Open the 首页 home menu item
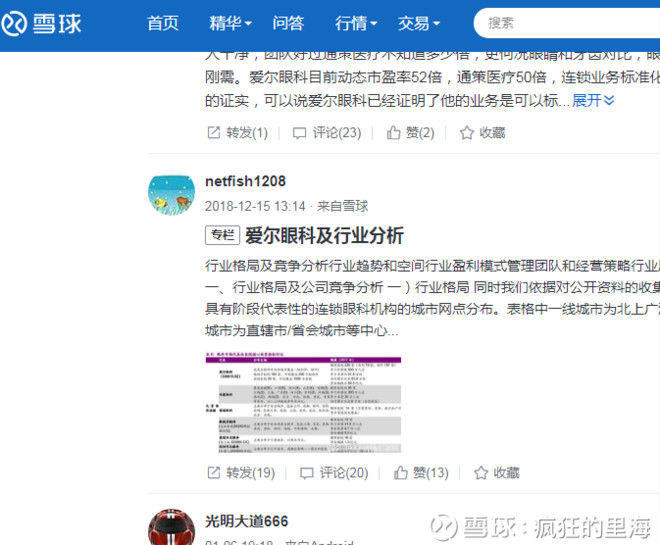The width and height of the screenshot is (660, 545). click(x=163, y=23)
